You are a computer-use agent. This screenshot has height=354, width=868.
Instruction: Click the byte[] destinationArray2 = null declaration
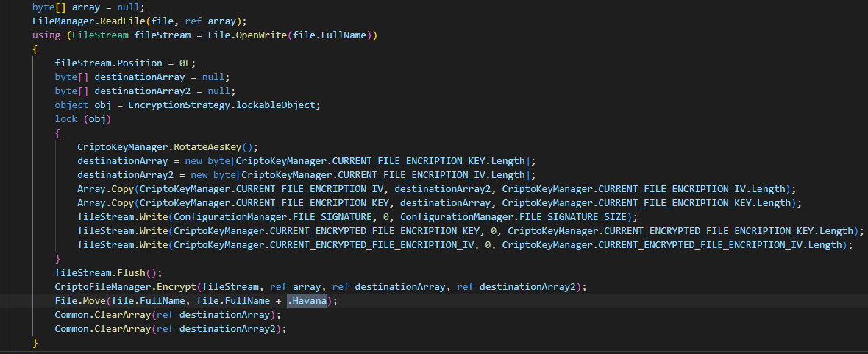point(145,91)
